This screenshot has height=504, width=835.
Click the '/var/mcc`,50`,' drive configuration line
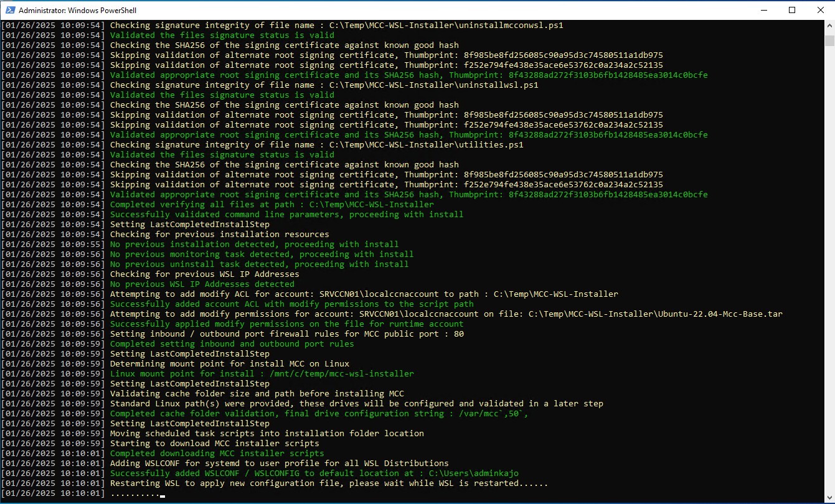265,414
